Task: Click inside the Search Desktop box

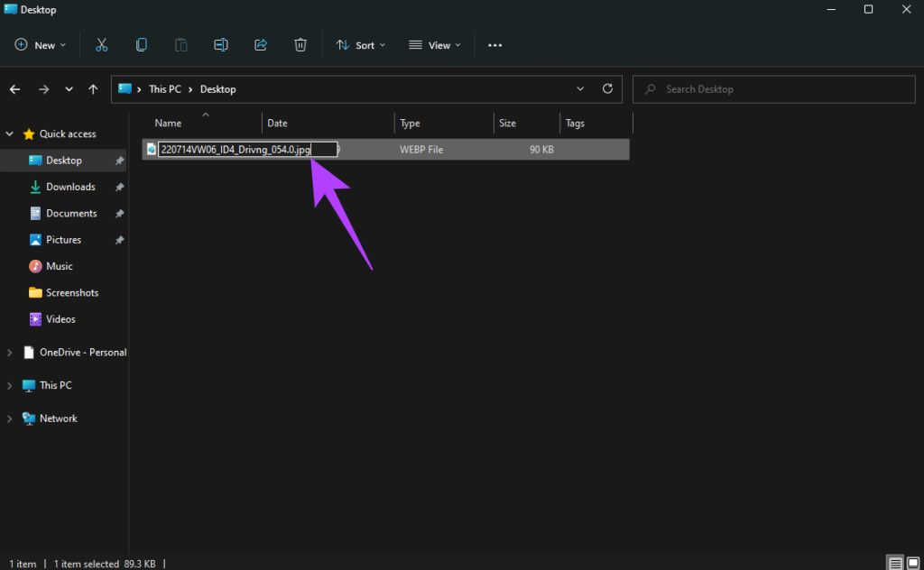Action: tap(773, 88)
